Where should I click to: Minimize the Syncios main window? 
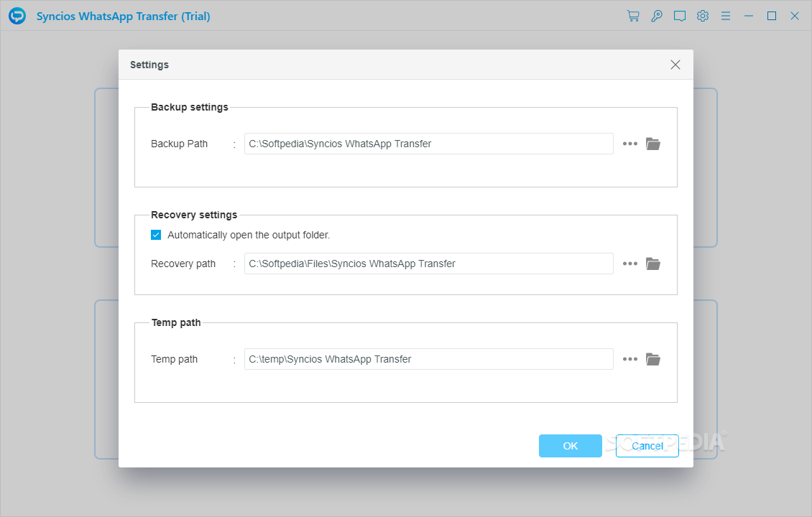(749, 16)
